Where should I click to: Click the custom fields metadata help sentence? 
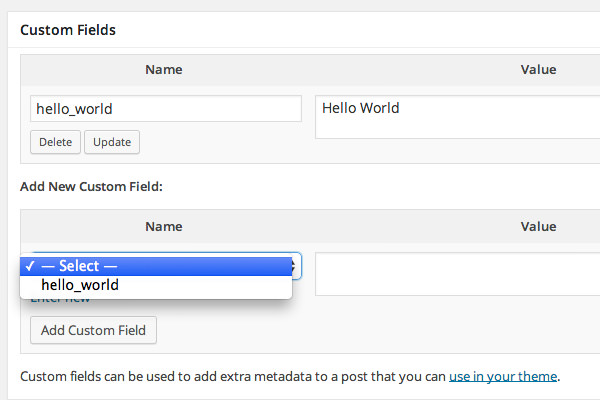pos(290,377)
